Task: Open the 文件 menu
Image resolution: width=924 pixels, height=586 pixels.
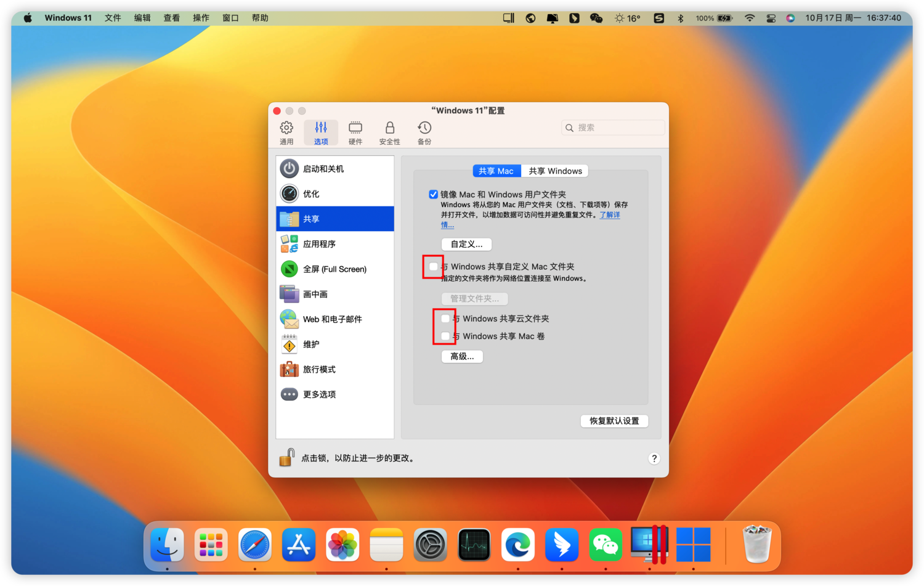Action: [x=113, y=18]
